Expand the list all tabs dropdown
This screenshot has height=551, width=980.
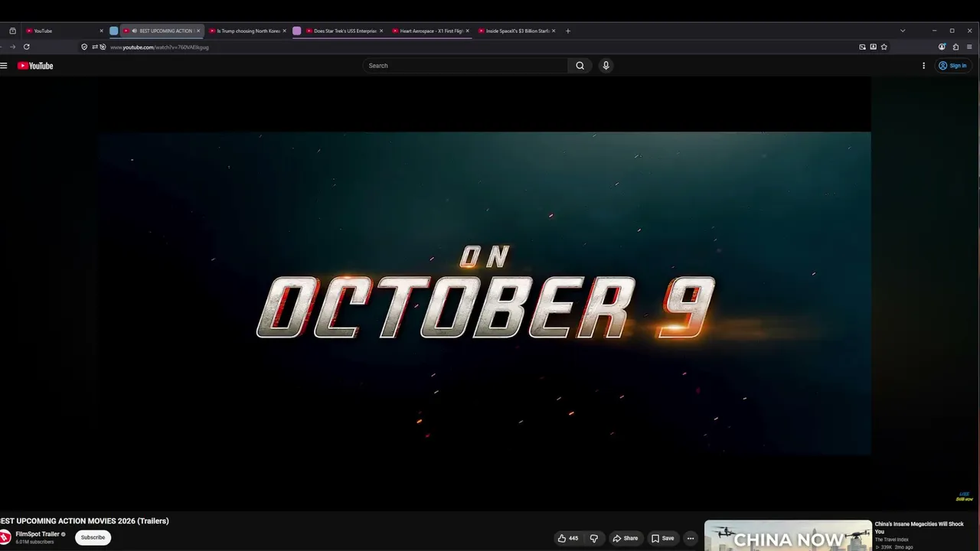pos(903,31)
